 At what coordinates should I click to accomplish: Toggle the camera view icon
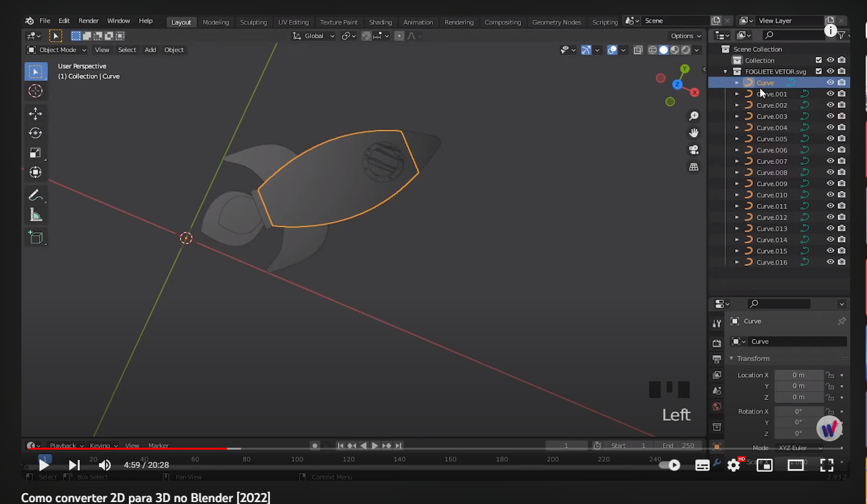tap(693, 149)
